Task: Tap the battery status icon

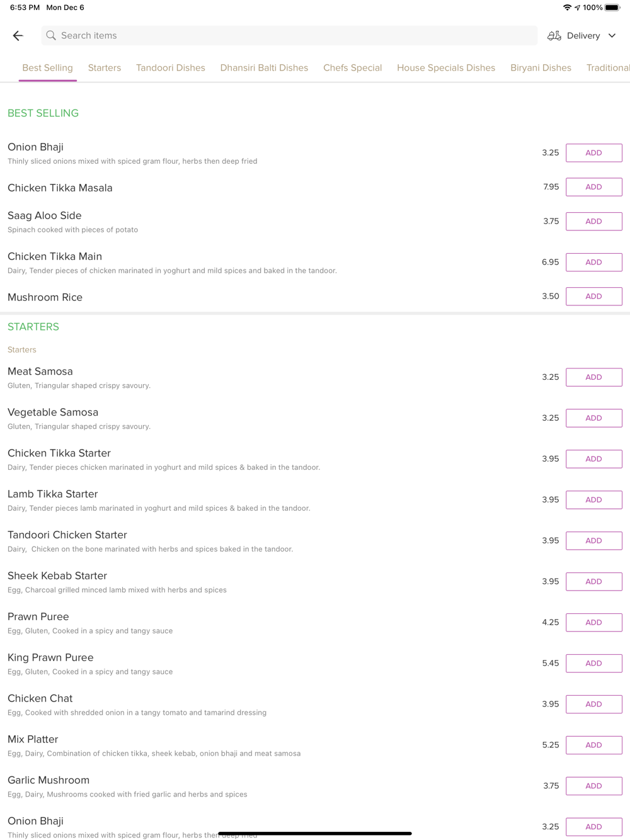Action: pos(612,8)
